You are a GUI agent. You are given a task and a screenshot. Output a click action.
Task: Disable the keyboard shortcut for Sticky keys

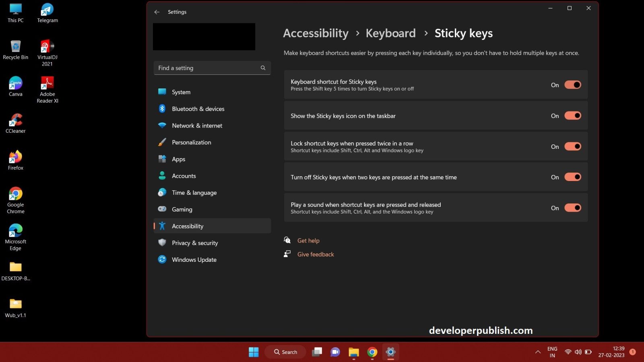(x=573, y=84)
